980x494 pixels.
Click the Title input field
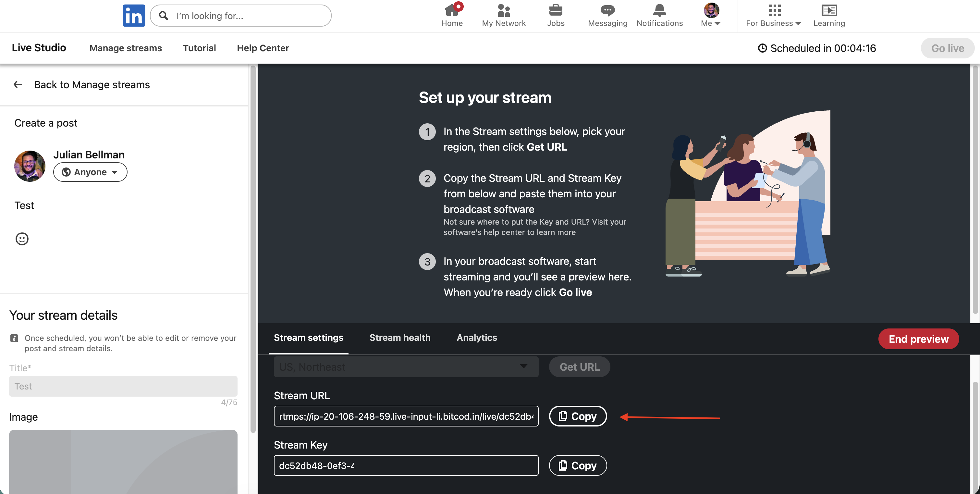coord(123,386)
